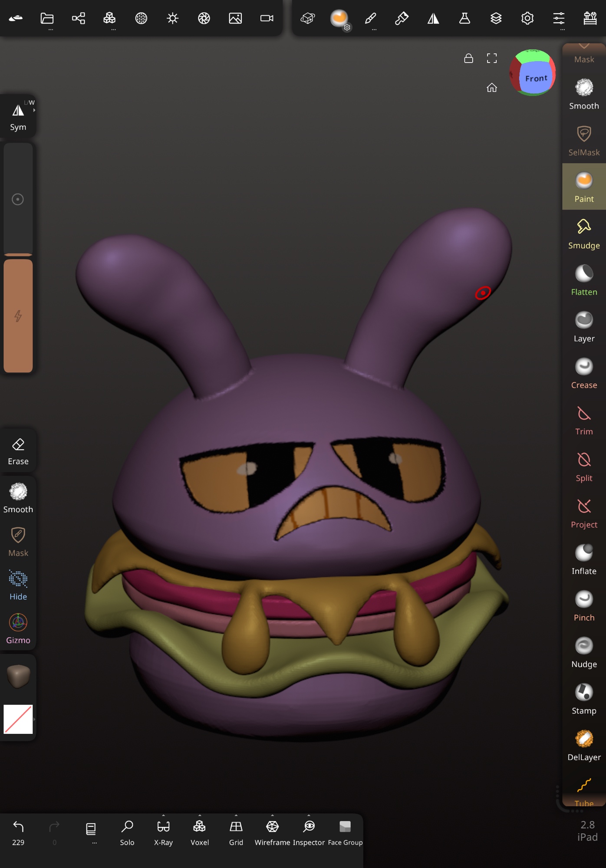This screenshot has height=868, width=606.
Task: Pick the Pinch tool
Action: 583,605
